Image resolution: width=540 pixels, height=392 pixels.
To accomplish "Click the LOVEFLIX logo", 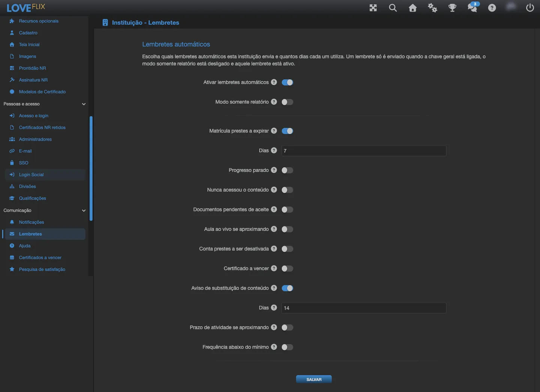I will pos(26,8).
